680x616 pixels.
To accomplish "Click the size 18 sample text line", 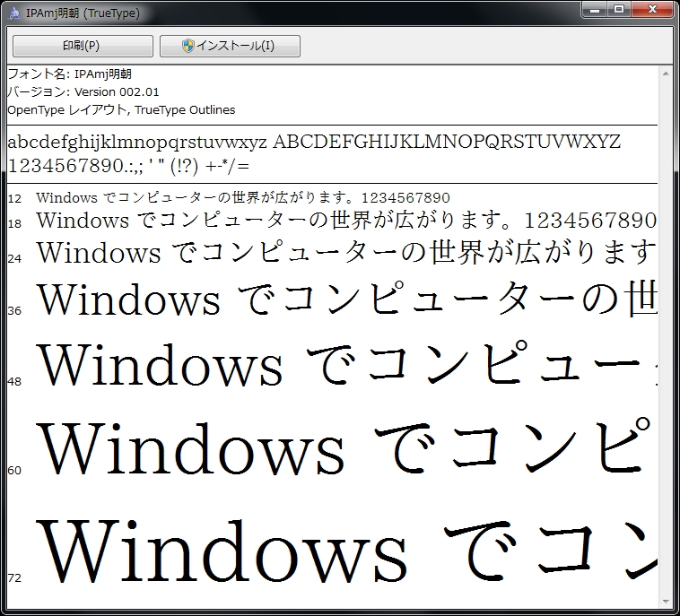I will tap(346, 221).
